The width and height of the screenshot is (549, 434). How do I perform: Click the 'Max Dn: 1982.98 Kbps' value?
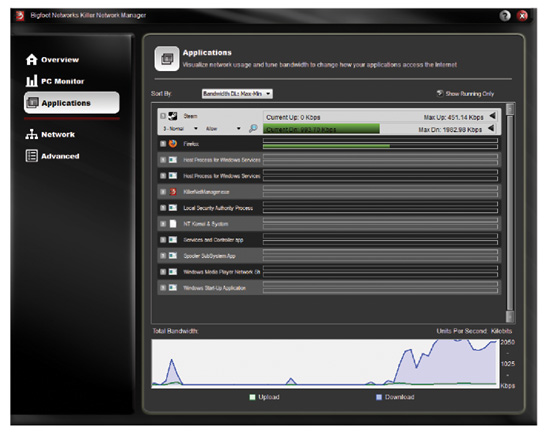[450, 130]
